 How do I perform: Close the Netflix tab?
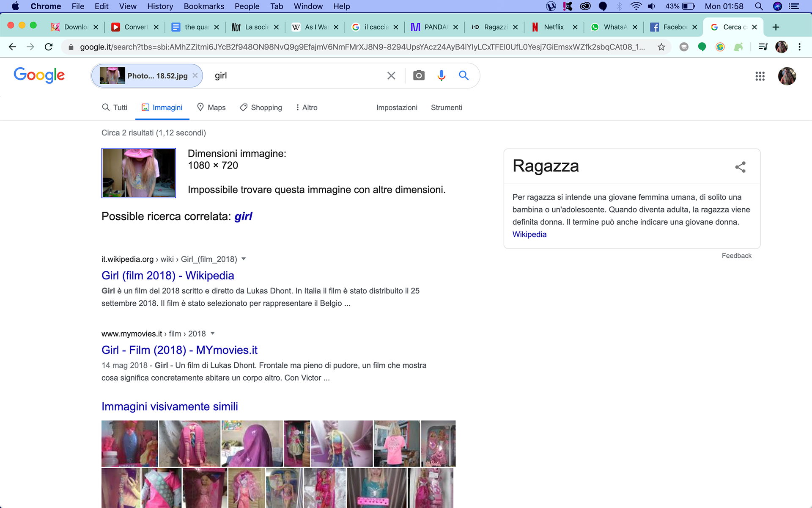pyautogui.click(x=575, y=27)
